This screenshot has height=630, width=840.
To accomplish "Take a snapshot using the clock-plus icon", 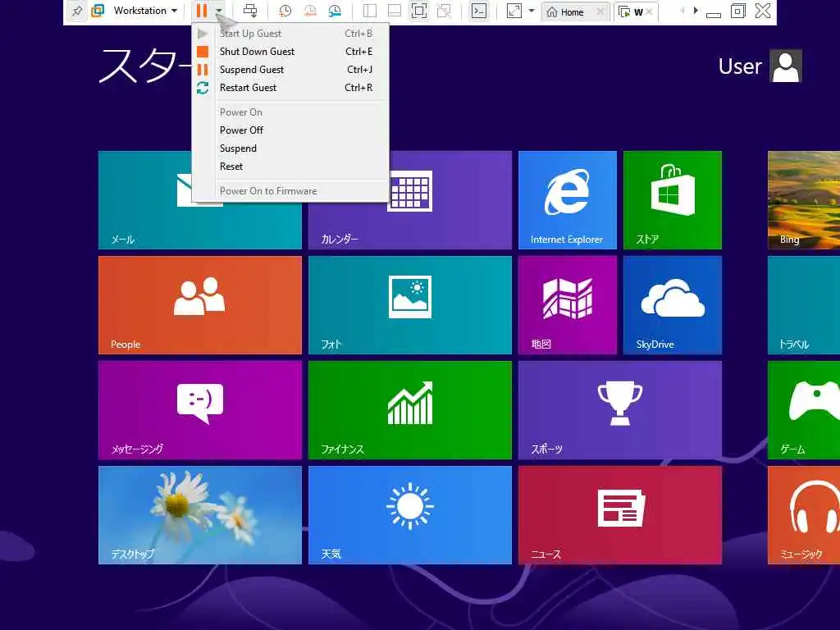I will [285, 11].
